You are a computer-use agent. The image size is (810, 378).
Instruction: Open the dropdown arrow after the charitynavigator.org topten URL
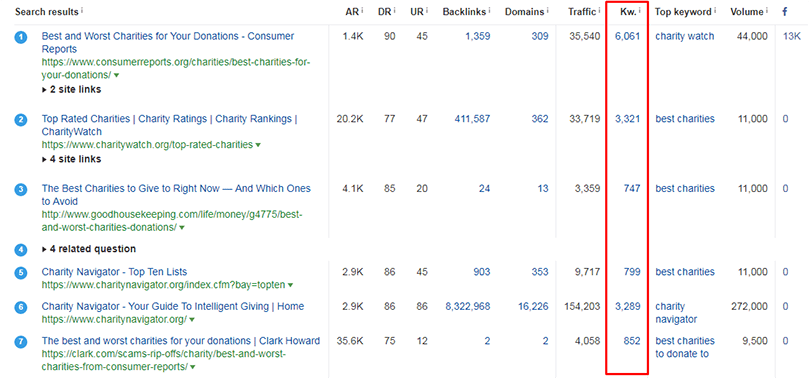click(291, 285)
